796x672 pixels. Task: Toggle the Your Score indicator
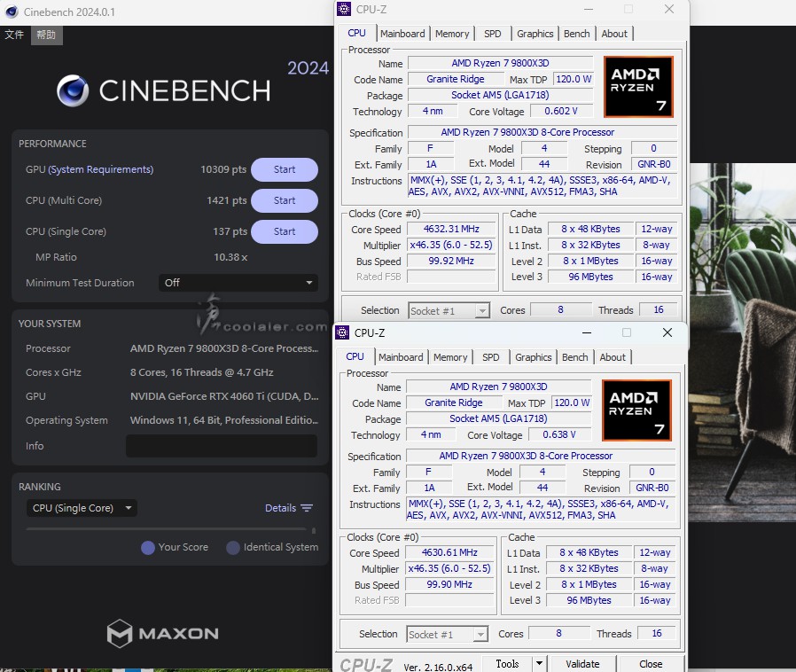[148, 548]
